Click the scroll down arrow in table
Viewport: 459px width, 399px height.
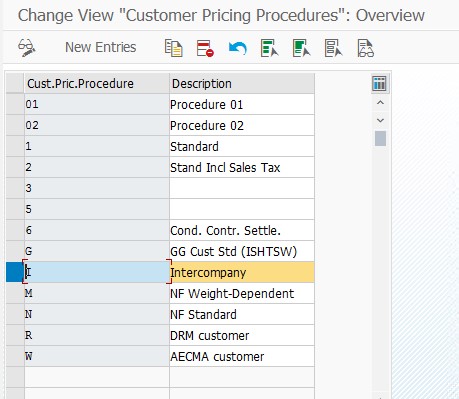pyautogui.click(x=380, y=120)
